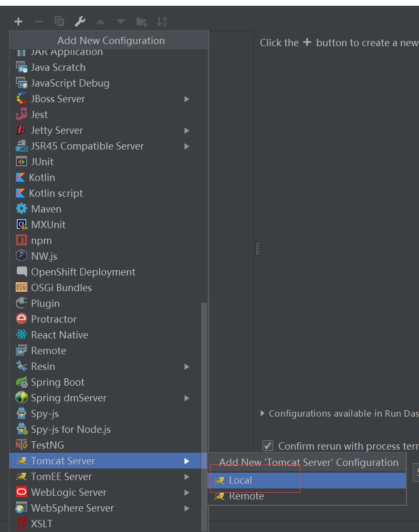Choose the Remote configuration type
This screenshot has height=532, width=419.
click(108, 350)
